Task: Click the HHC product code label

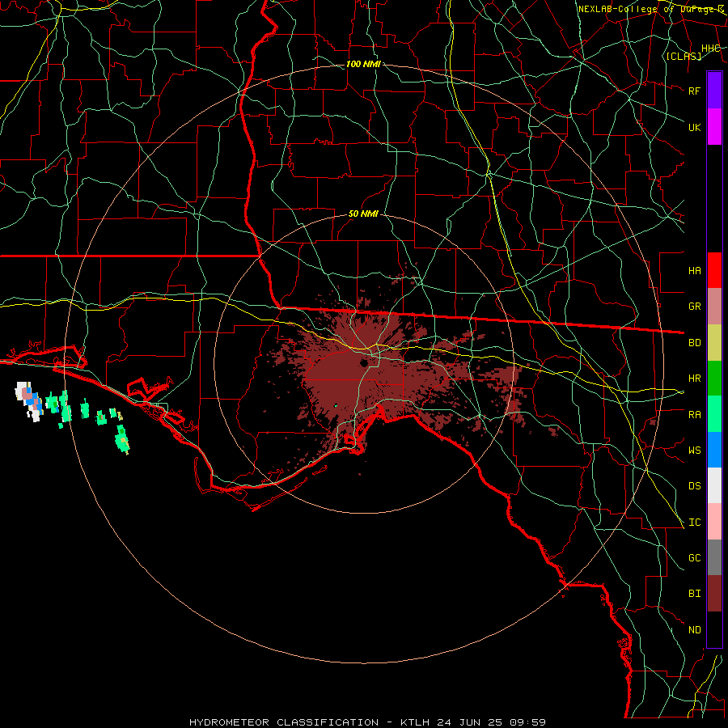Action: 710,49
